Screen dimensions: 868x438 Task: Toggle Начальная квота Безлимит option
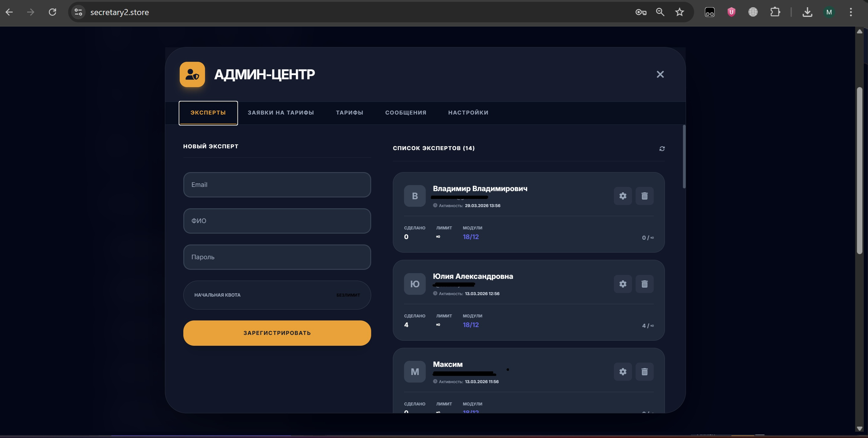coord(348,295)
